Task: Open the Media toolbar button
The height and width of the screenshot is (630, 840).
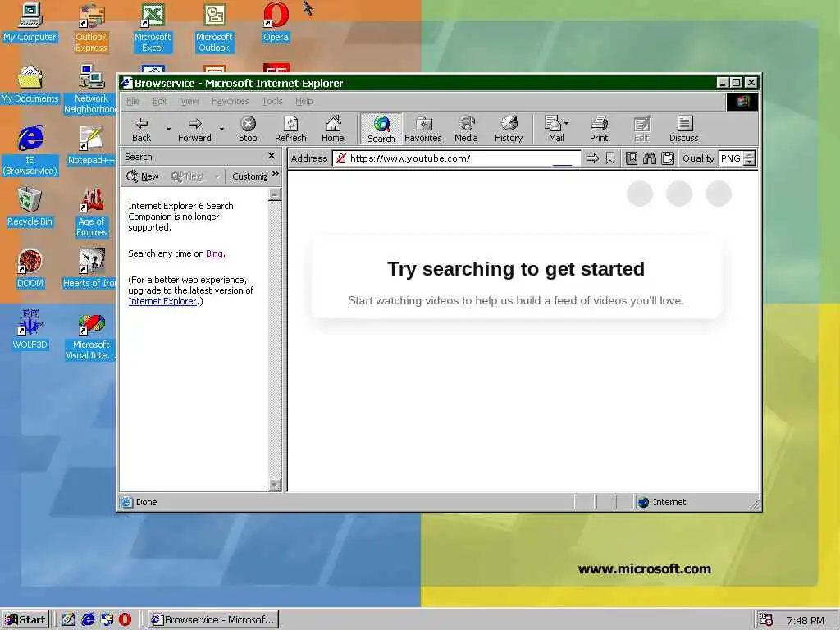Action: (466, 129)
